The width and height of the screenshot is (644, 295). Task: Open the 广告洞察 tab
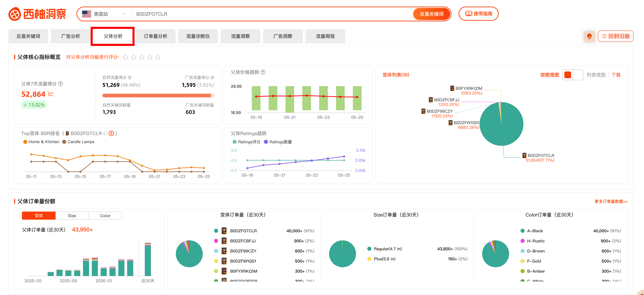283,36
